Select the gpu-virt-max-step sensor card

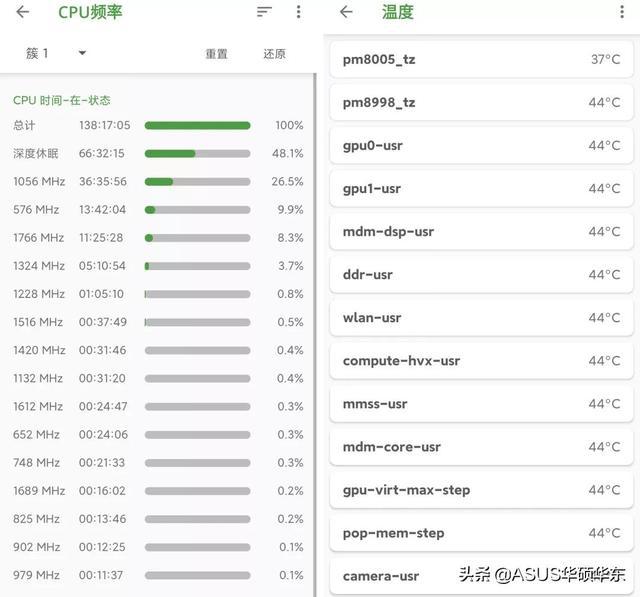point(481,489)
